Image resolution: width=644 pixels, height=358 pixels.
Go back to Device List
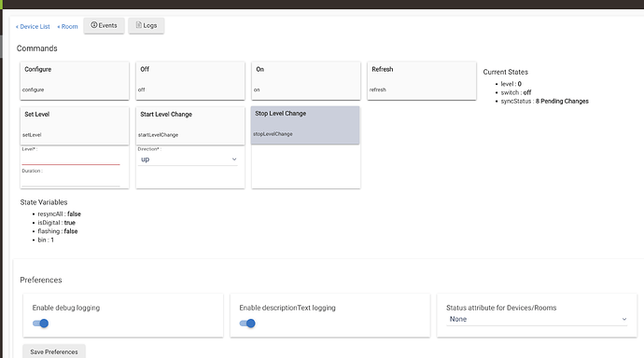click(33, 27)
